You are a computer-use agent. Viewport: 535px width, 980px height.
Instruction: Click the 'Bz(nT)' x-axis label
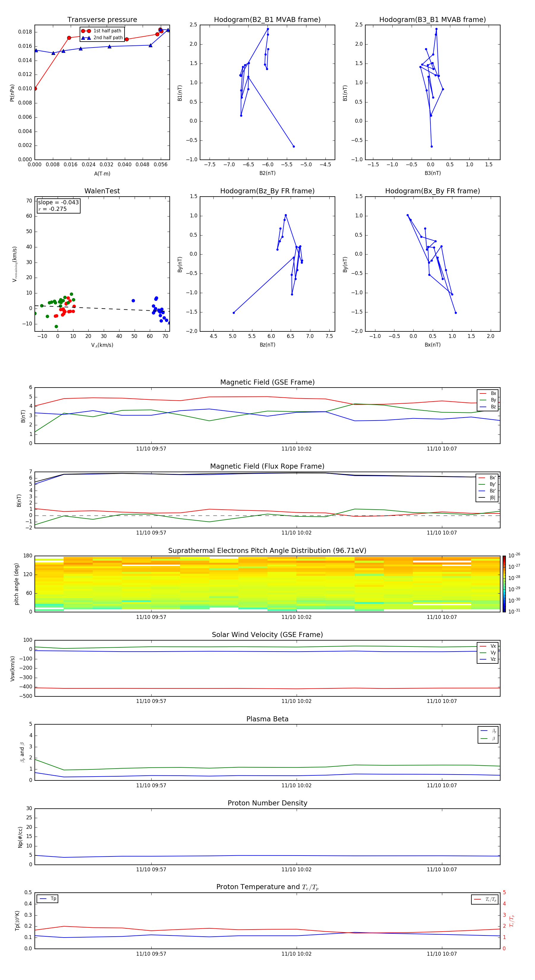click(x=267, y=345)
